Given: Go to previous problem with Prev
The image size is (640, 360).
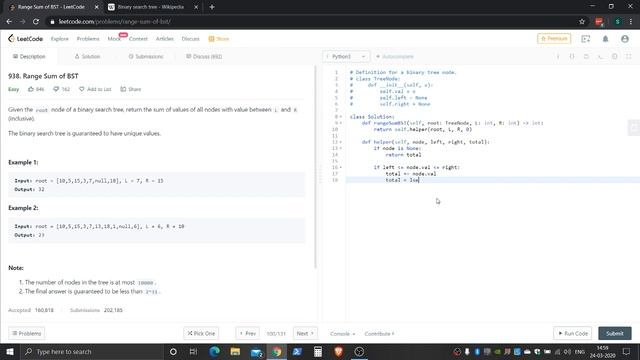Looking at the screenshot, I should point(247,333).
